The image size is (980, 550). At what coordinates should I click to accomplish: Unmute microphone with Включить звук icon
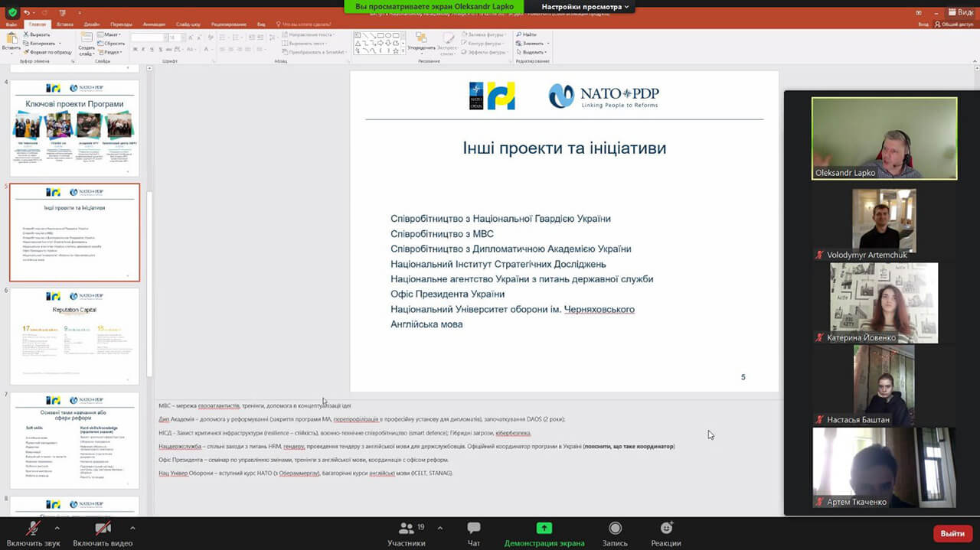point(32,529)
